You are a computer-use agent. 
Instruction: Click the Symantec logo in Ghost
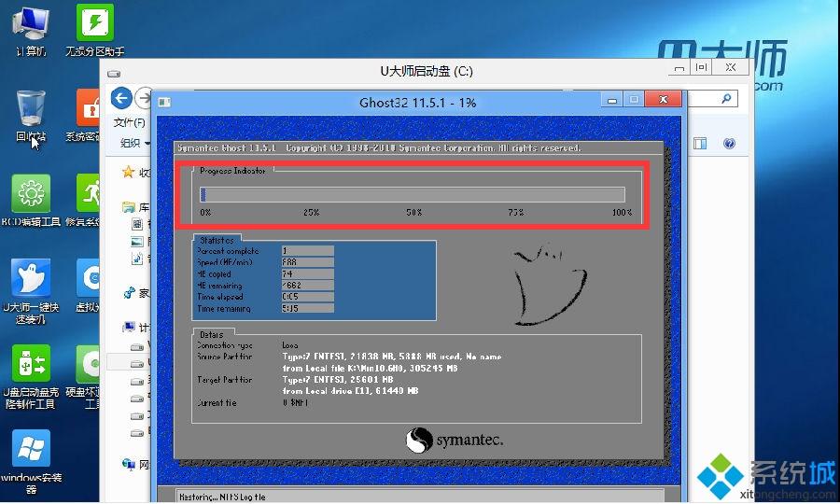coord(455,441)
